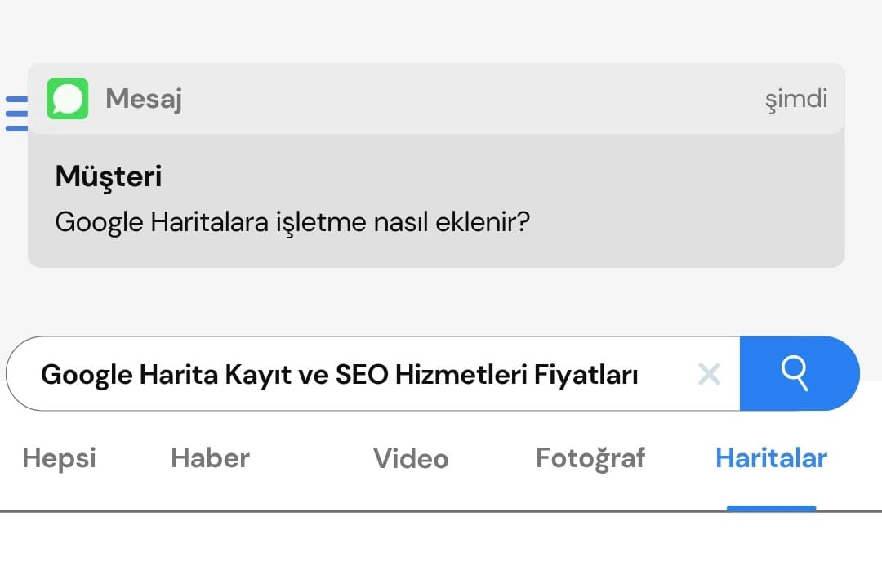Open the Video tab
The height and width of the screenshot is (588, 882).
tap(411, 459)
